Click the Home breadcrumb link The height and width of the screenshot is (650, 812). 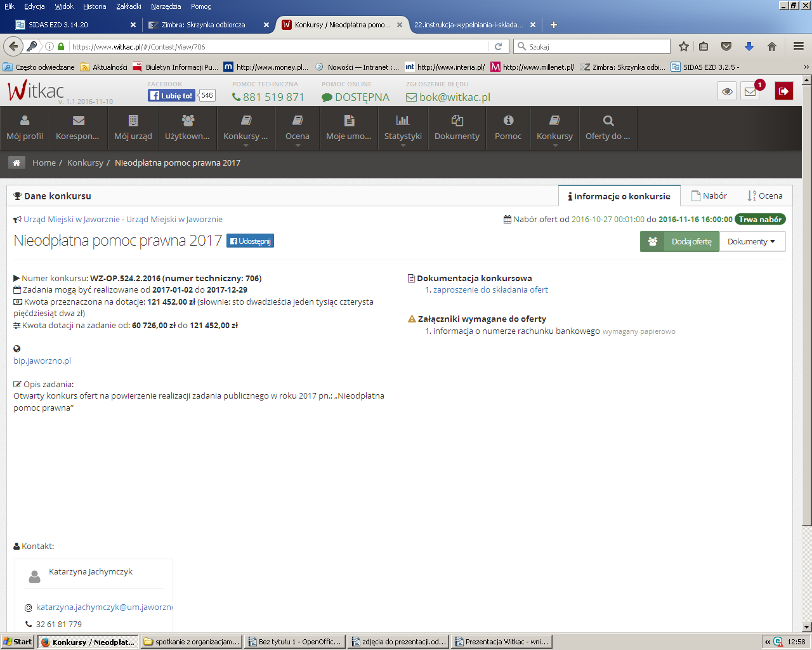(44, 163)
